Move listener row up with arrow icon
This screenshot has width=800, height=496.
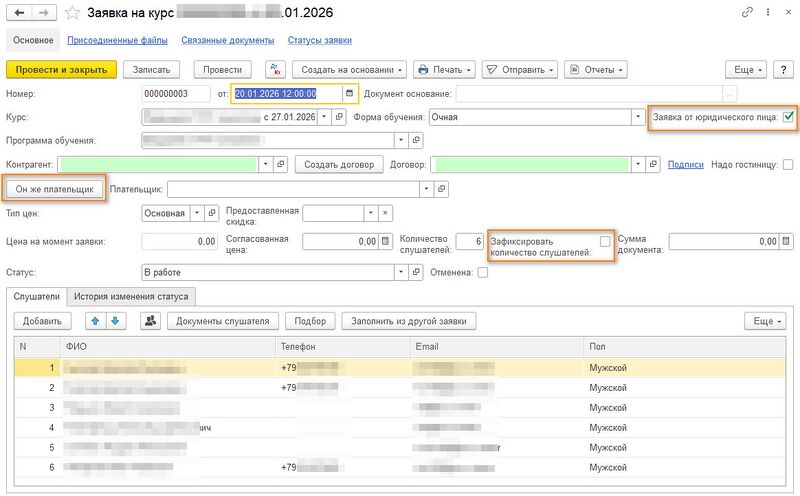(95, 321)
